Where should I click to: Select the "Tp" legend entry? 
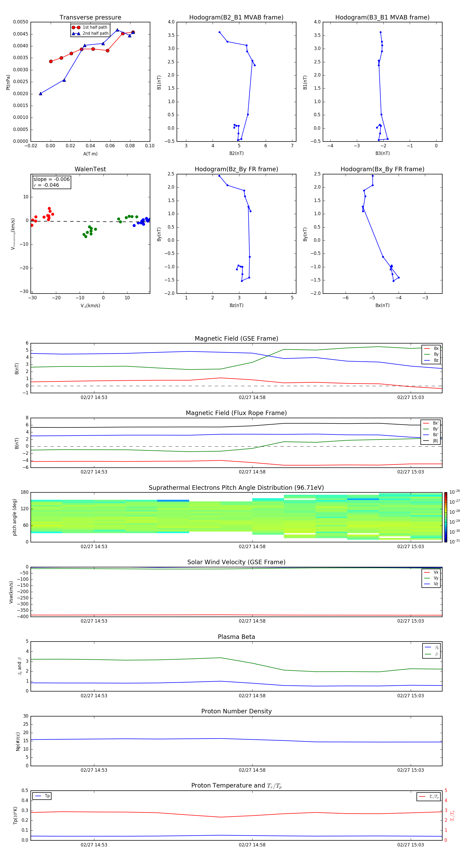pos(42,796)
